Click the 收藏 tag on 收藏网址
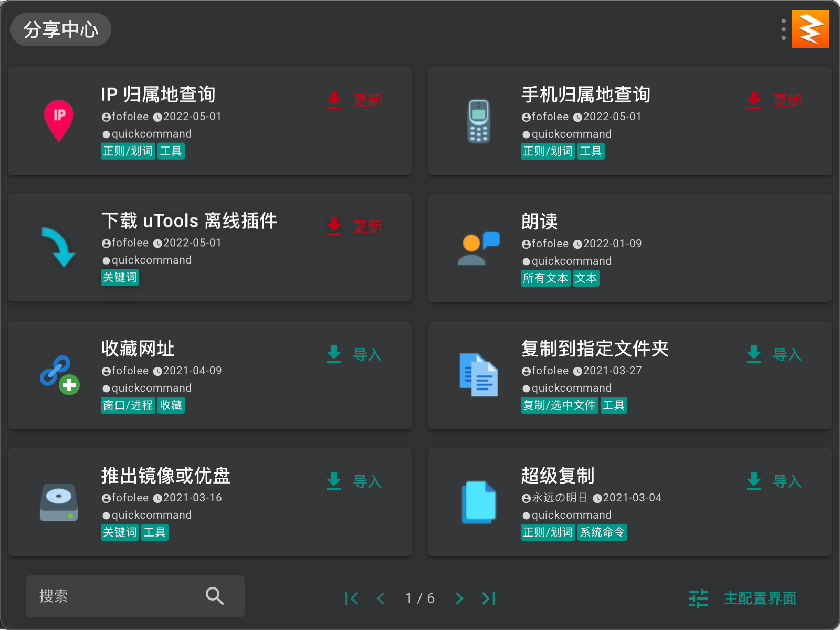 171,405
